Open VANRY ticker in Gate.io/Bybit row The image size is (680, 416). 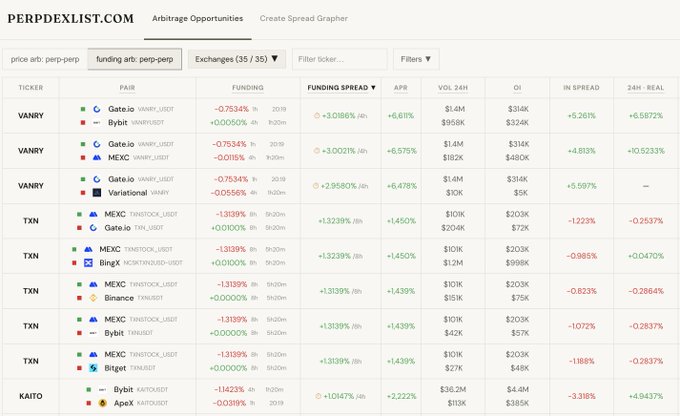tap(31, 116)
